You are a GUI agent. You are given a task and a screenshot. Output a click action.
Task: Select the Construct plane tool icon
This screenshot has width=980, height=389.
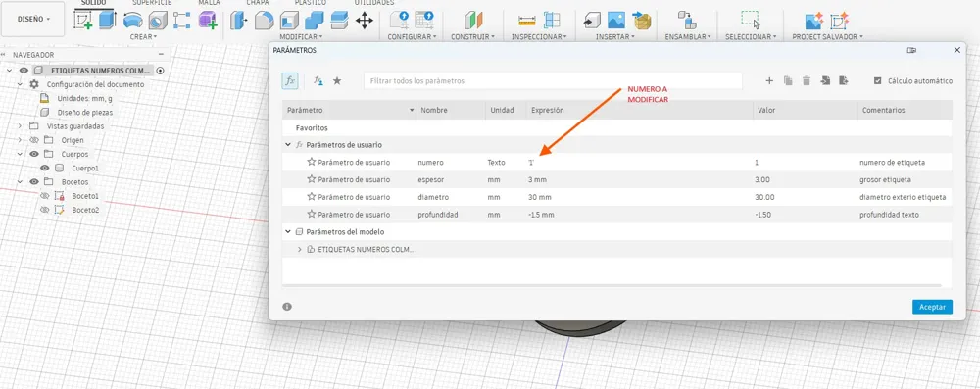[x=473, y=21]
